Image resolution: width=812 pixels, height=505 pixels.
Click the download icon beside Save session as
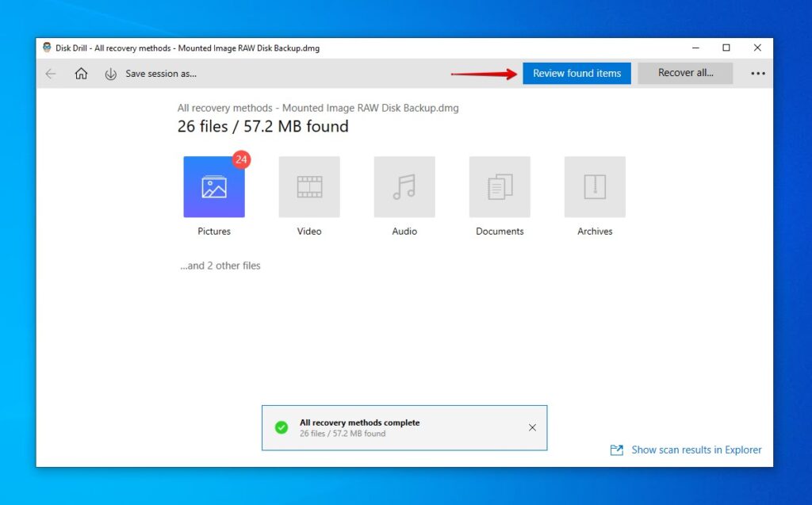(x=110, y=74)
